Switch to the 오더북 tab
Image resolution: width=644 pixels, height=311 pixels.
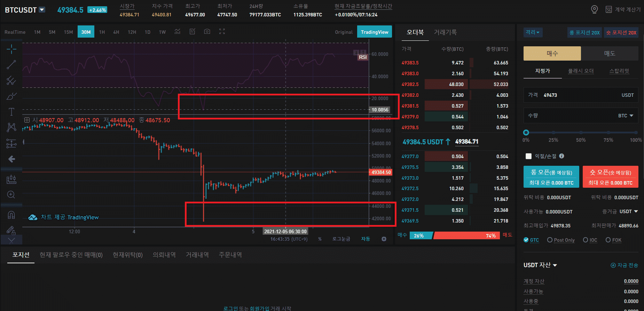[415, 32]
